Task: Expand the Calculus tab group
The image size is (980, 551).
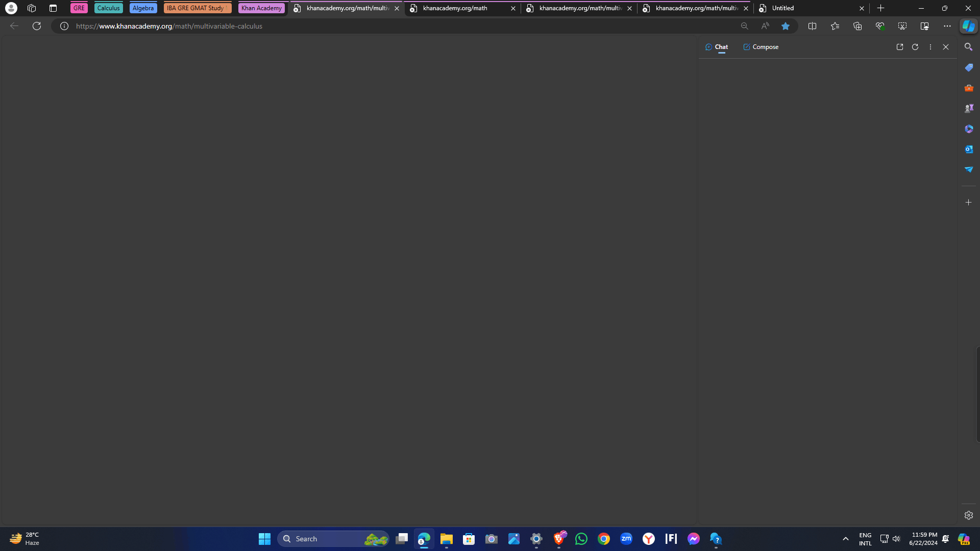Action: [x=108, y=8]
